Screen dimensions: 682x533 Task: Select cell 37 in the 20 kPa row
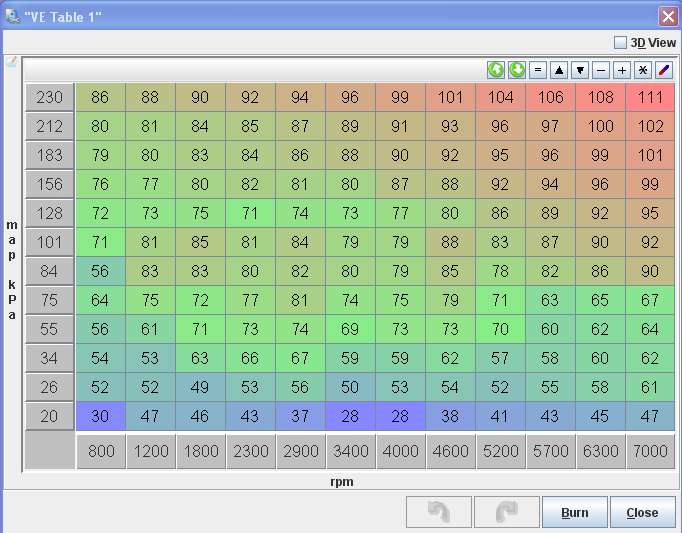click(x=300, y=416)
